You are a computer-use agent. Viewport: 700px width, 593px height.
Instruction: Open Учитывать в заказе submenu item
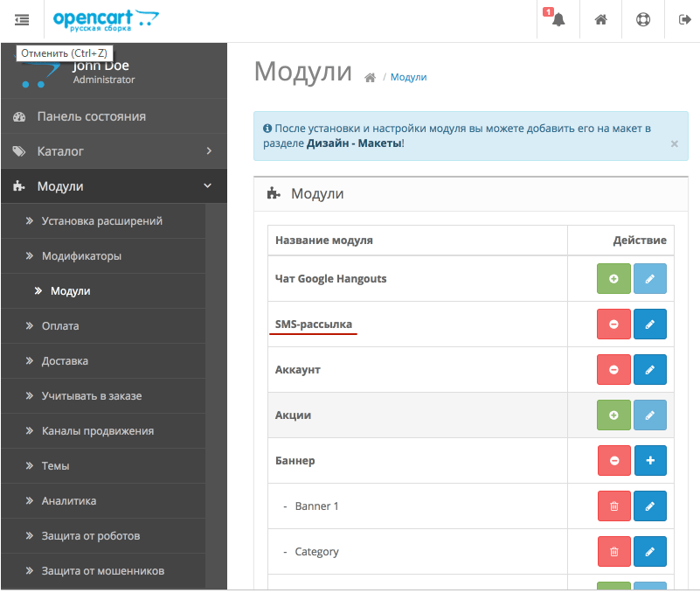[x=103, y=395]
